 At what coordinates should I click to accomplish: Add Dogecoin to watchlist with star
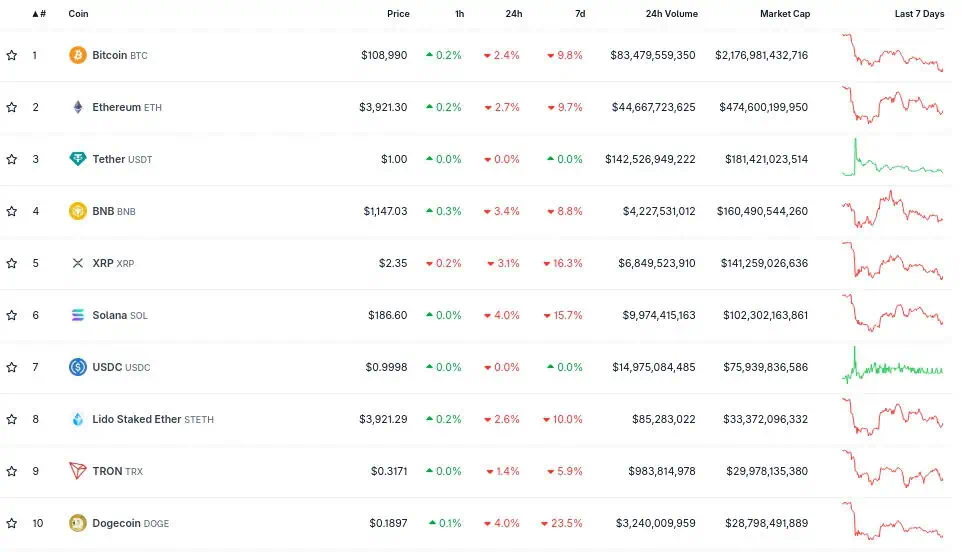12,523
